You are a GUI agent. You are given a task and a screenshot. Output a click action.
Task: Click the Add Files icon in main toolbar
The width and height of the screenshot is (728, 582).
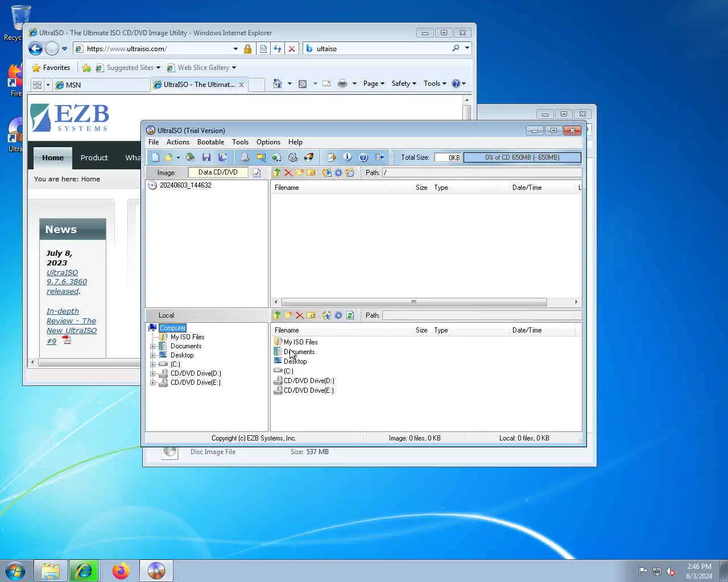coord(332,157)
